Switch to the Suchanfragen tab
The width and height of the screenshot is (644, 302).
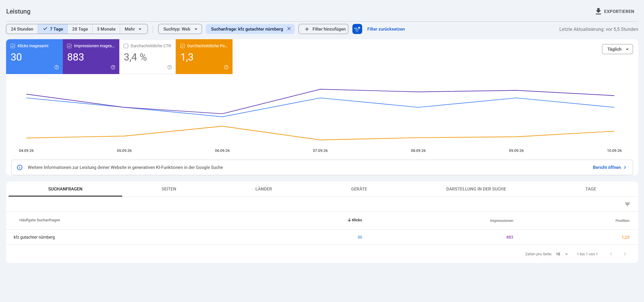(65, 189)
